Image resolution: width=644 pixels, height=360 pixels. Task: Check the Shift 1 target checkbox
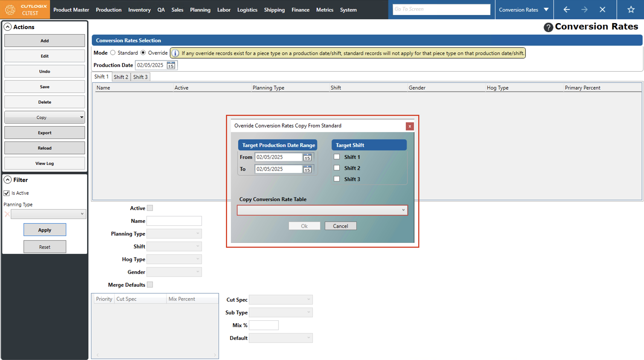(x=337, y=157)
